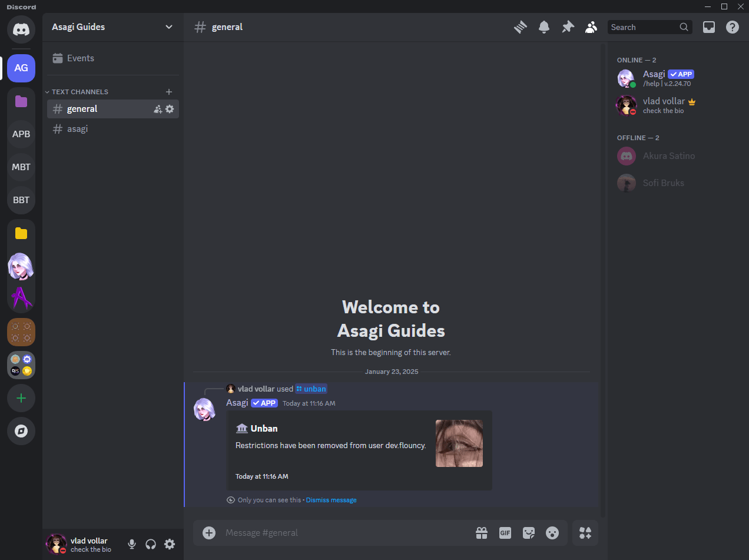This screenshot has width=749, height=560.
Task: Send a gift icon
Action: coord(482,533)
